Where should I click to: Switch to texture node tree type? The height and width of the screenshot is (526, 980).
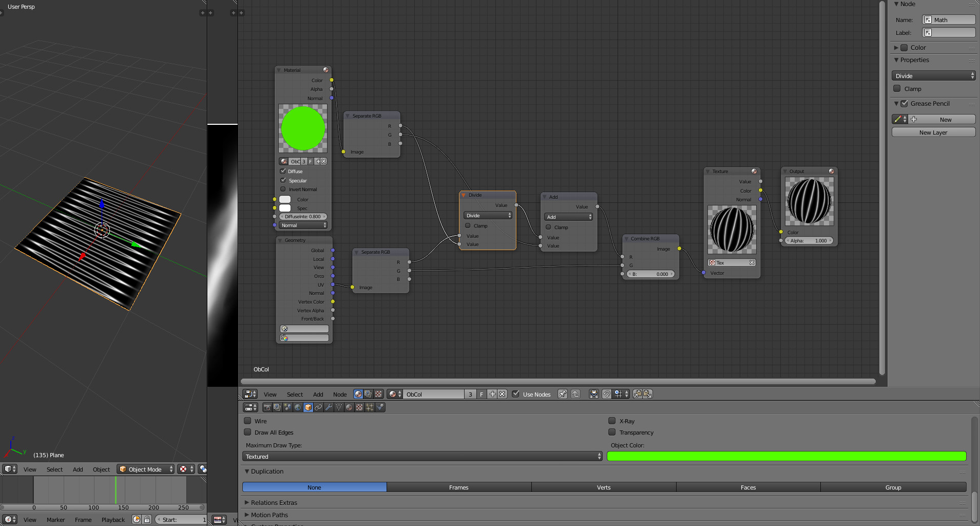click(x=378, y=394)
